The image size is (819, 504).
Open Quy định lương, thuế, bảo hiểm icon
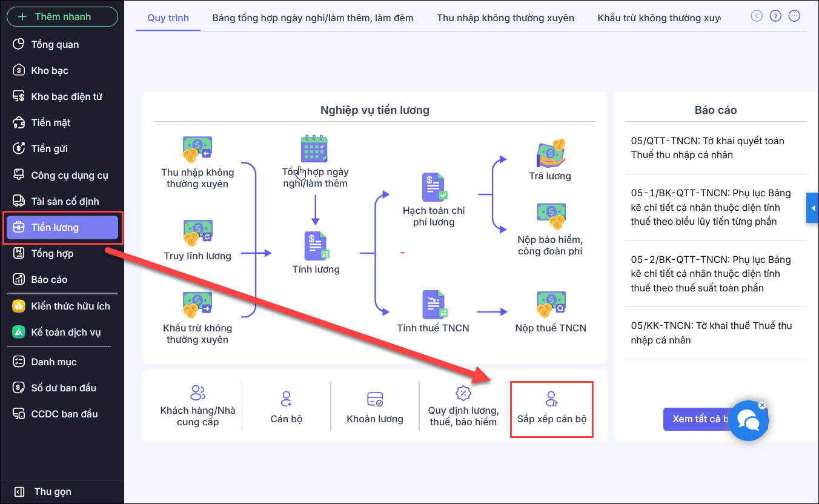pos(463,393)
